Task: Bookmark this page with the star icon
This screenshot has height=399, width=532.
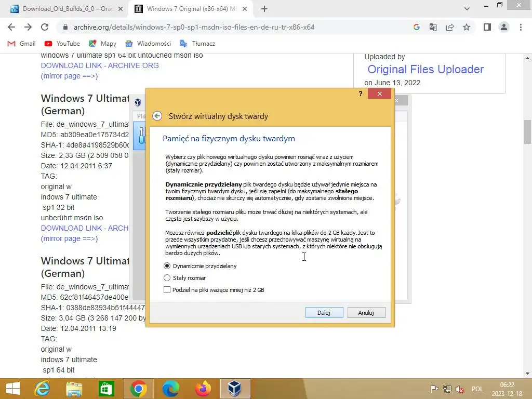Action: coord(467,27)
